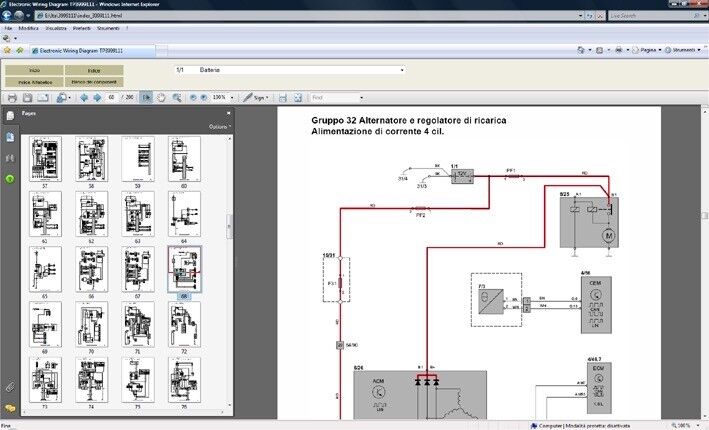Toggle the Pages thumbnail panel icon

click(10, 117)
